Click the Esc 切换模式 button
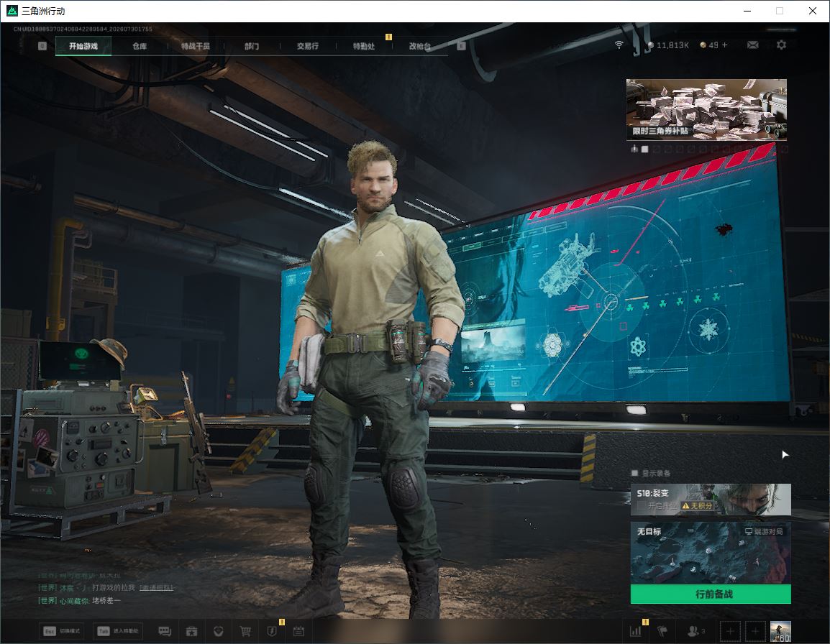This screenshot has height=644, width=830. pos(62,631)
